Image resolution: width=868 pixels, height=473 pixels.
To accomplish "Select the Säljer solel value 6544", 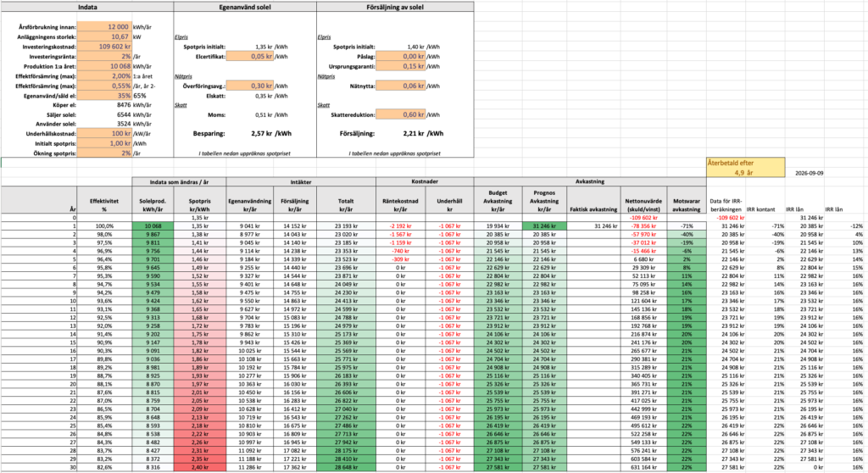I will pos(124,114).
